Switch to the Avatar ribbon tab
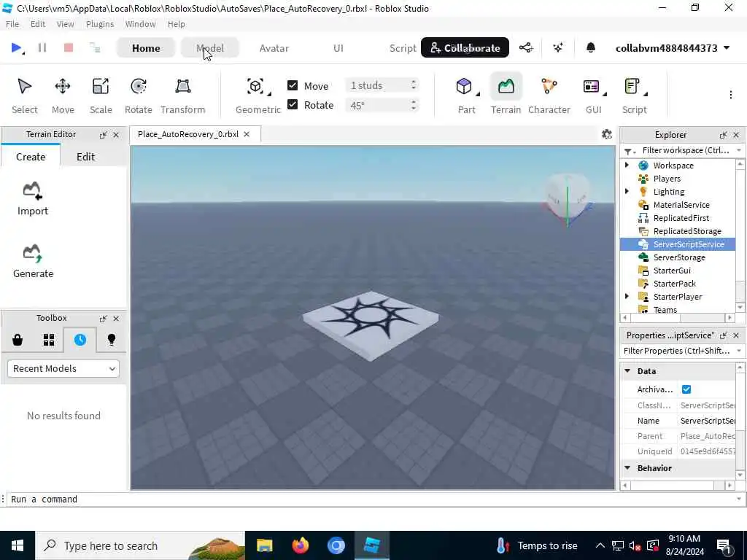 coord(274,48)
